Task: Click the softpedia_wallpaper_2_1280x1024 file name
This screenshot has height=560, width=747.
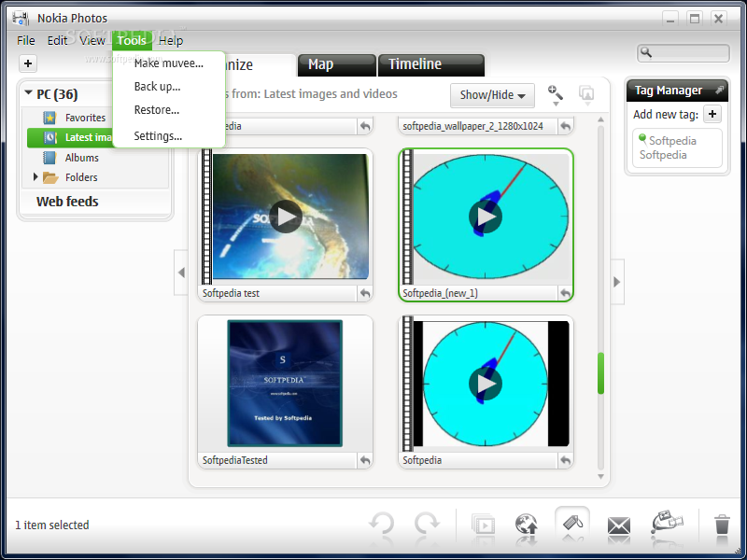Action: pyautogui.click(x=472, y=126)
